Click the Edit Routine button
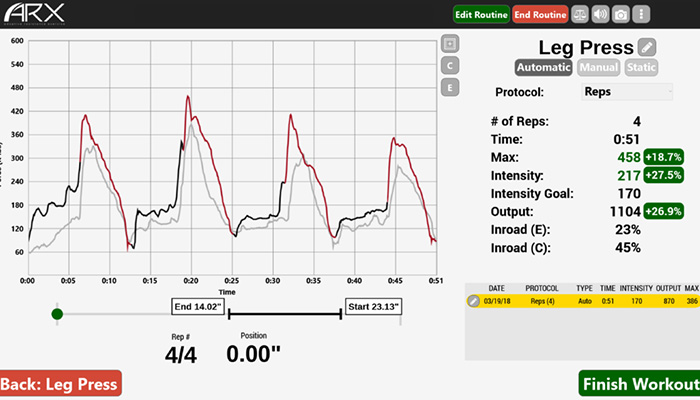This screenshot has height=400, width=700. [x=480, y=14]
